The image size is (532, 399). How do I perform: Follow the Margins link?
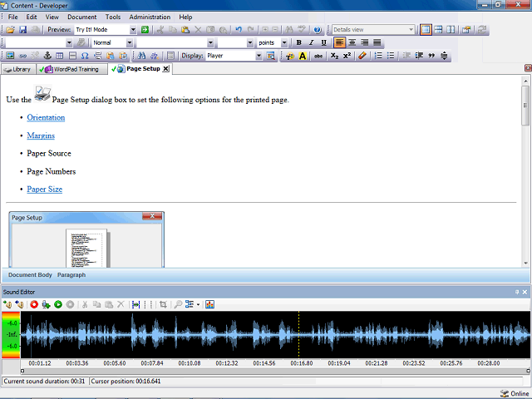pyautogui.click(x=41, y=135)
